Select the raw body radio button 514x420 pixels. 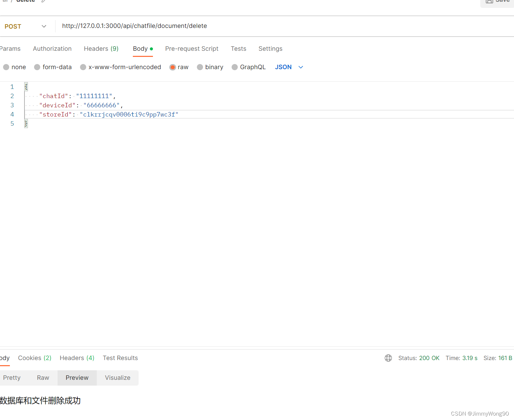(173, 67)
